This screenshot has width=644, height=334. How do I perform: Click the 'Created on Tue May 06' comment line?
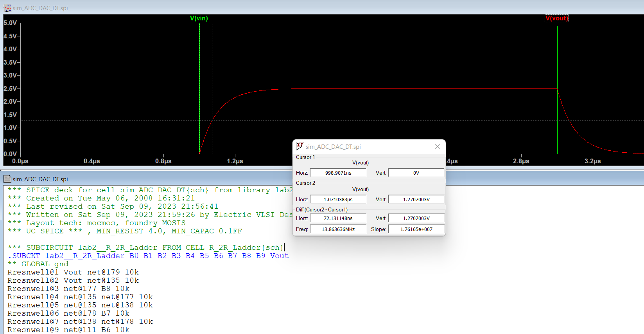(x=101, y=198)
